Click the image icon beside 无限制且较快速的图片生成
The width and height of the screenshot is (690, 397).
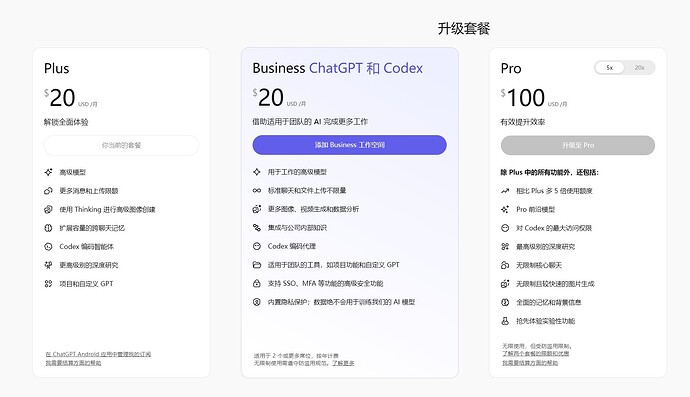[x=505, y=283]
